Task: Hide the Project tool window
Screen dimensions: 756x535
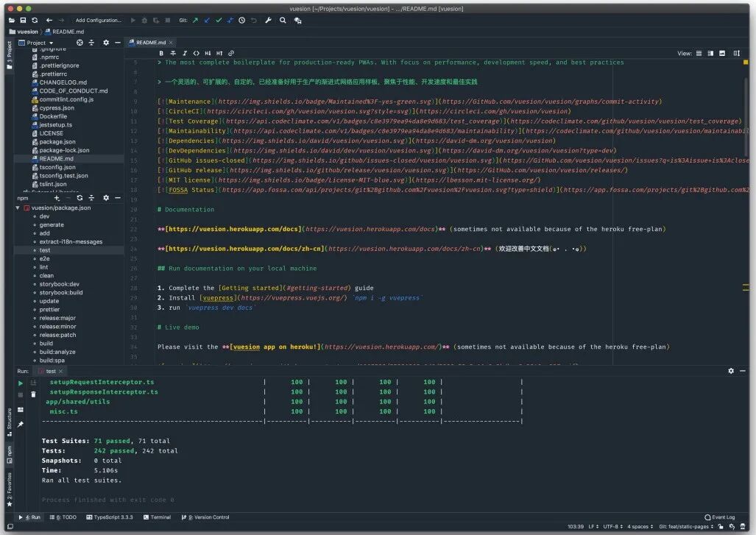Action: coord(118,43)
